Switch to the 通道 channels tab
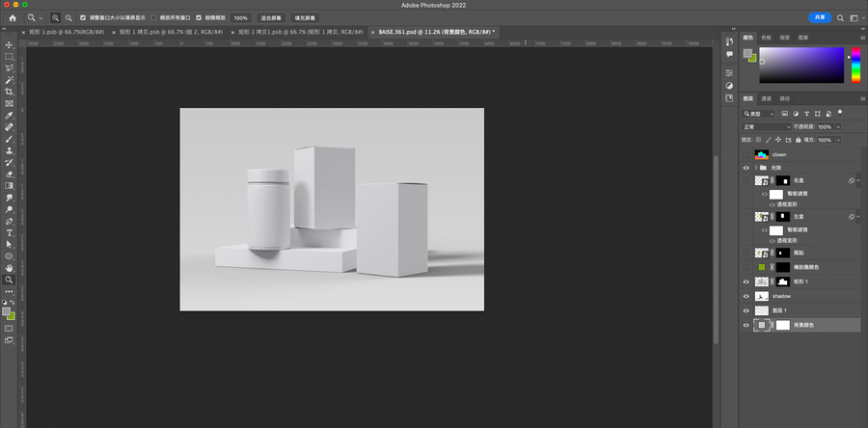Viewport: 868px width, 428px height. pyautogui.click(x=766, y=98)
